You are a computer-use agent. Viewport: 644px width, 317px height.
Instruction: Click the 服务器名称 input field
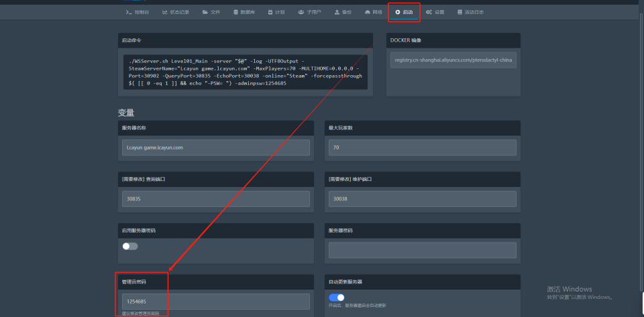[x=216, y=147]
